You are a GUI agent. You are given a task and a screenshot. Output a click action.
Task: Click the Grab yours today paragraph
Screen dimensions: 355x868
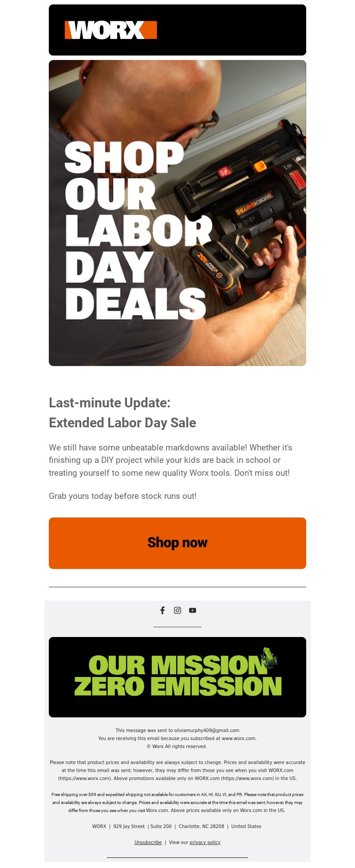coord(122,496)
